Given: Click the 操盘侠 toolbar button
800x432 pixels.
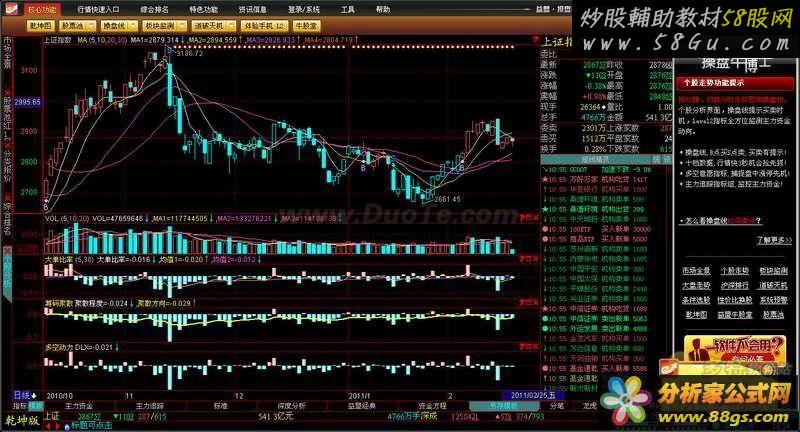Looking at the screenshot, I should pos(114,26).
